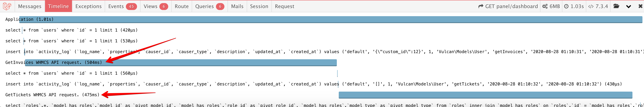
Task: Open the Messages tab
Action: pos(30,6)
